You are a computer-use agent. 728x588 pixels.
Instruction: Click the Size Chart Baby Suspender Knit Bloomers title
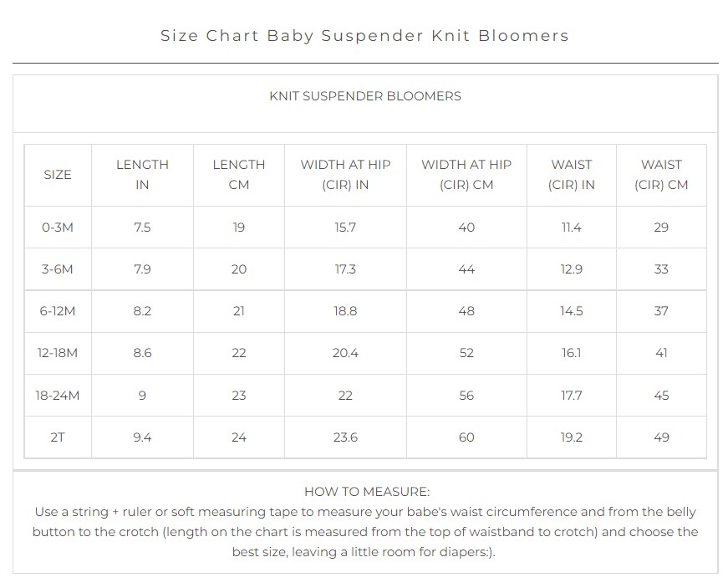(x=364, y=36)
